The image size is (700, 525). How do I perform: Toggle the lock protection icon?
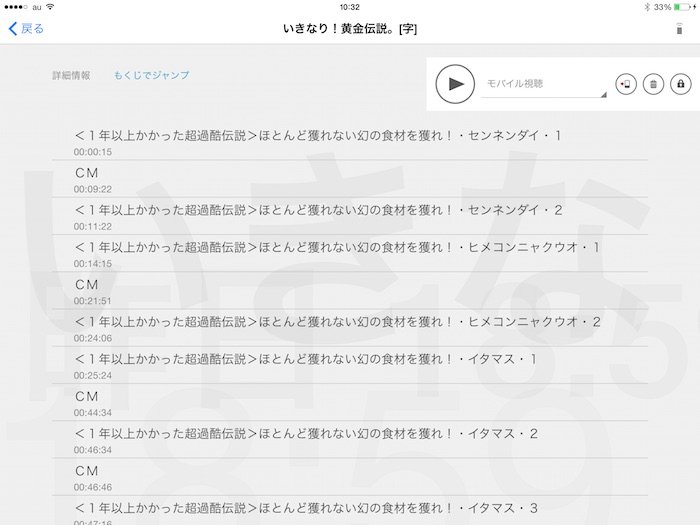tap(681, 85)
